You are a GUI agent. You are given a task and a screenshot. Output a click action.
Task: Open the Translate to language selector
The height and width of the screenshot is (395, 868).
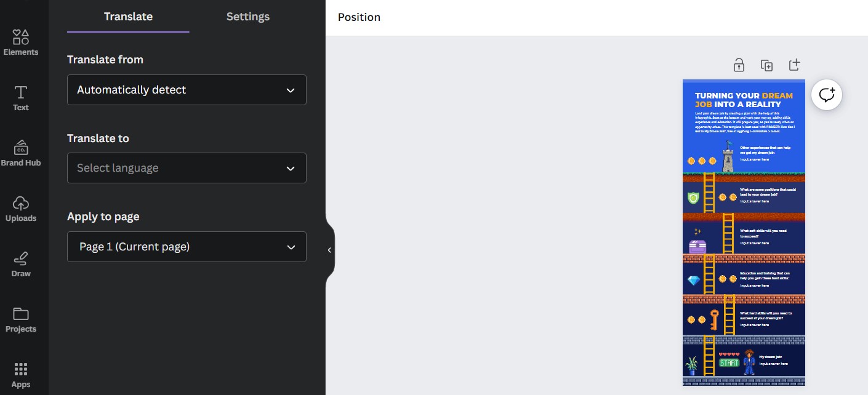pyautogui.click(x=187, y=168)
